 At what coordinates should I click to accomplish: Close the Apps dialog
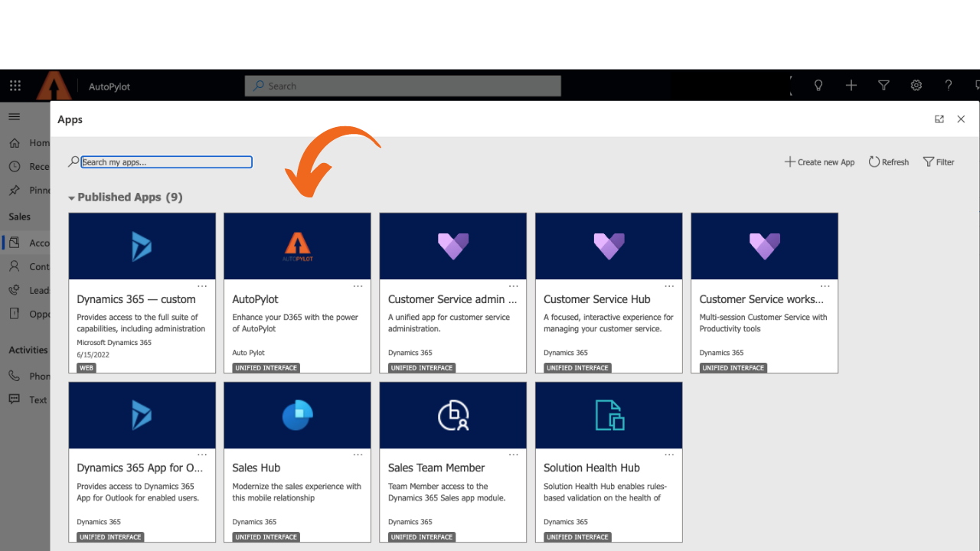(961, 119)
